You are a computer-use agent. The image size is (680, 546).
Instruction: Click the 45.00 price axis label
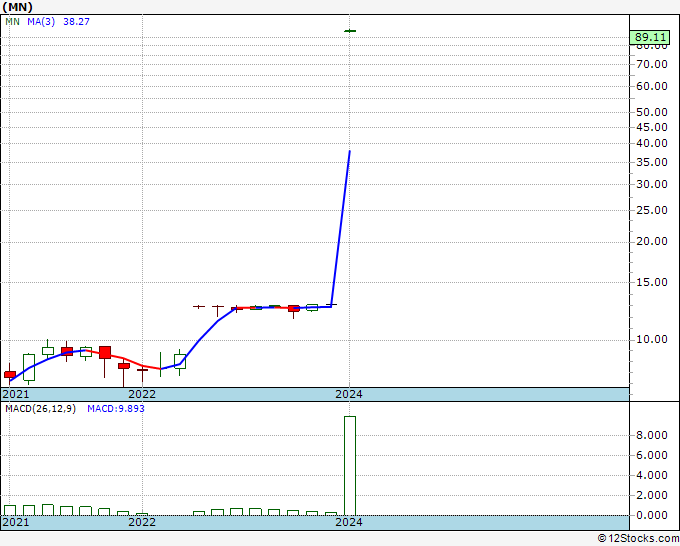(652, 127)
